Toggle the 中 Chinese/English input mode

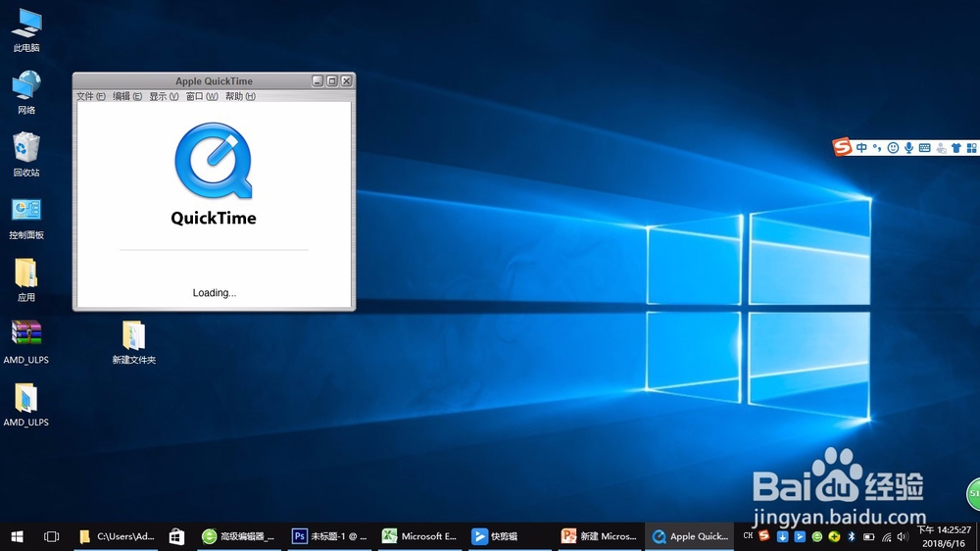pyautogui.click(x=861, y=148)
